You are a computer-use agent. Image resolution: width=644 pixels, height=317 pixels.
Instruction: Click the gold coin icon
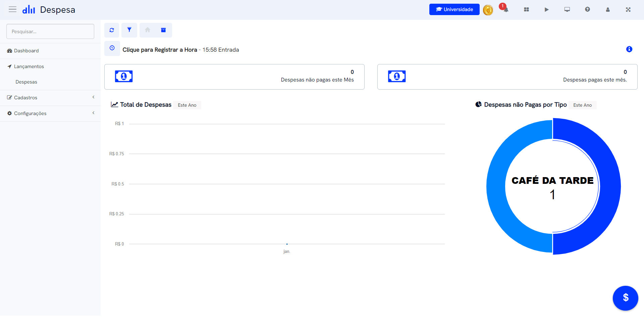click(x=488, y=10)
